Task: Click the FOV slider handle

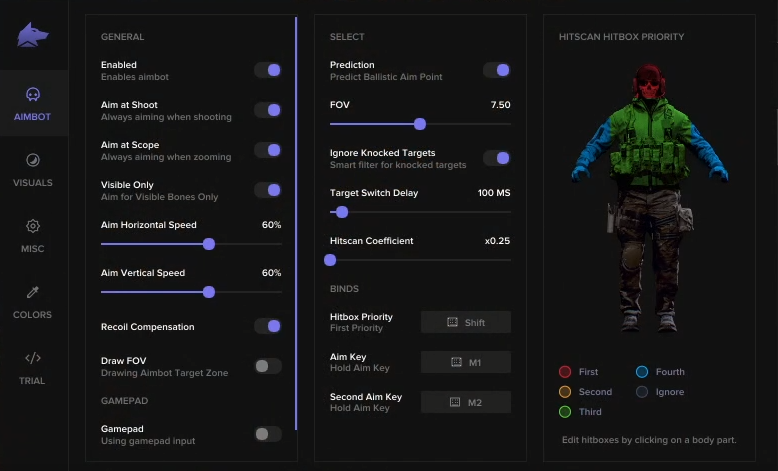Action: (420, 124)
